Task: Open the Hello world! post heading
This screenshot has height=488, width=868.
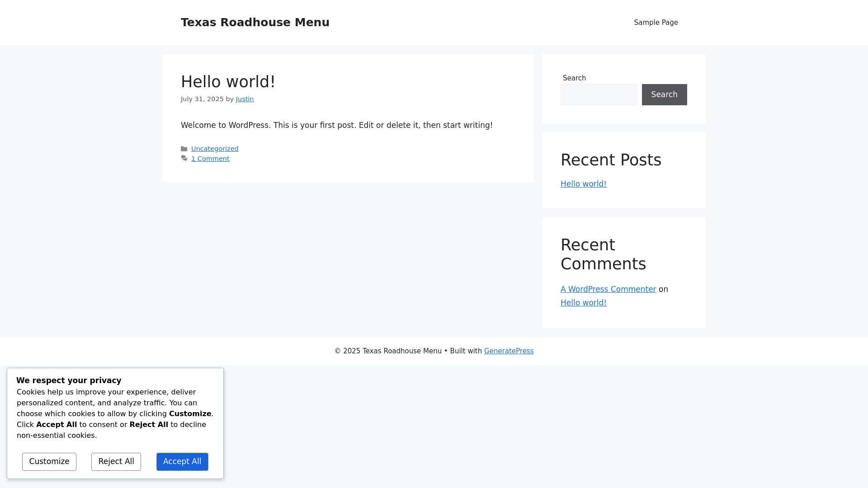Action: pyautogui.click(x=228, y=82)
